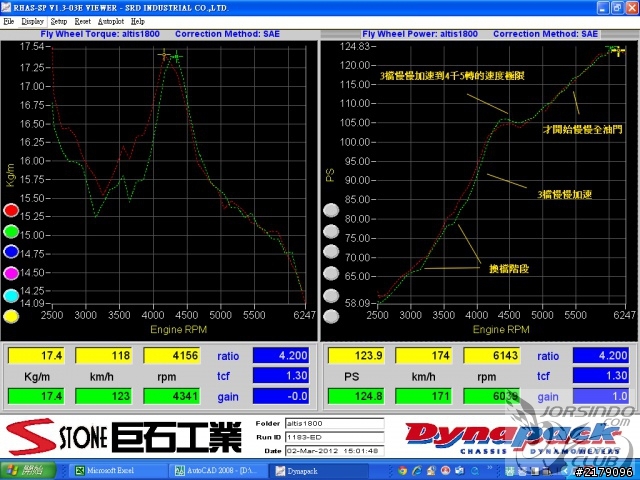Expand hidden quick launch icons chevron

pyautogui.click(x=489, y=469)
